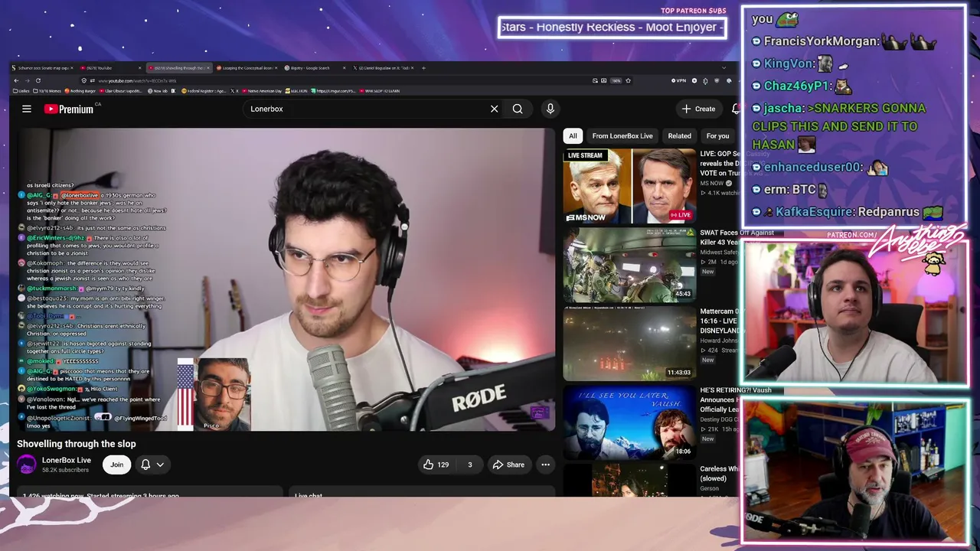Open the Nothing Burger bookmark
Image resolution: width=980 pixels, height=551 pixels.
point(81,91)
